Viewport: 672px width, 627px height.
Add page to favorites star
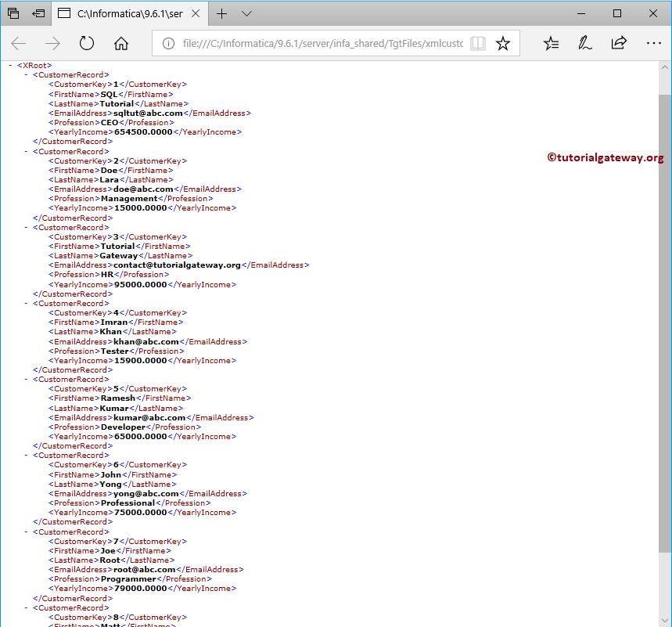[x=503, y=43]
